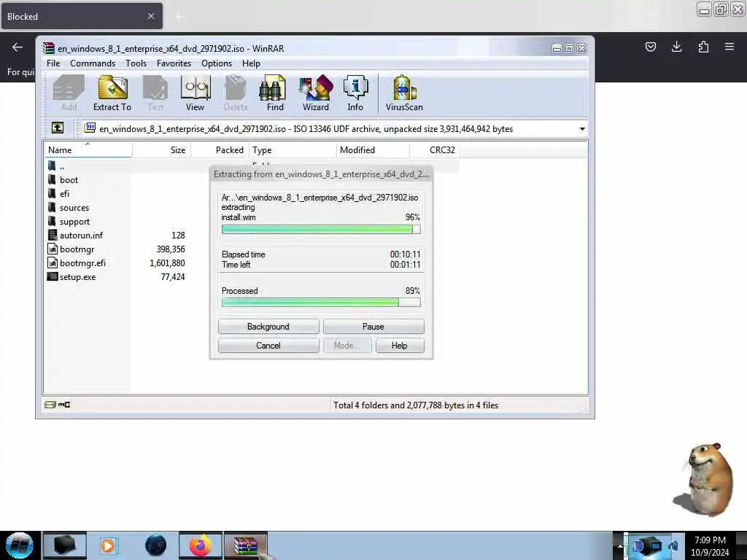Sort by the Type column header
The height and width of the screenshot is (560, 747).
tap(293, 150)
